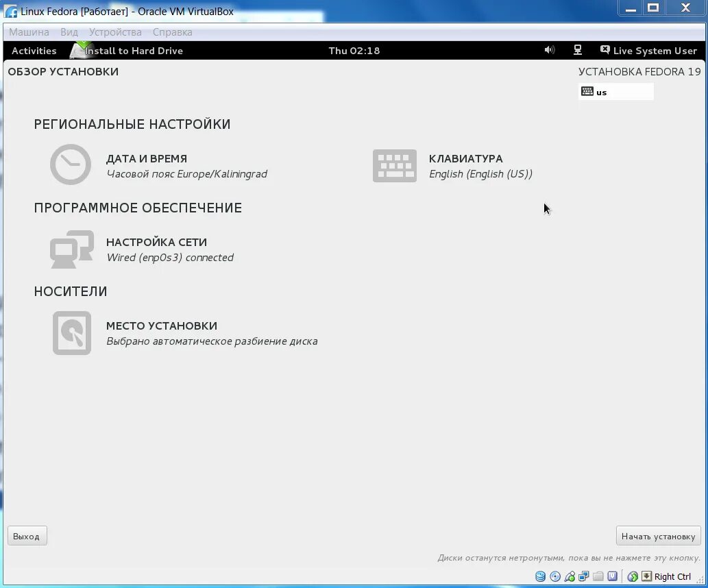Open the Устройства menu
This screenshot has height=588, width=708.
[x=115, y=32]
